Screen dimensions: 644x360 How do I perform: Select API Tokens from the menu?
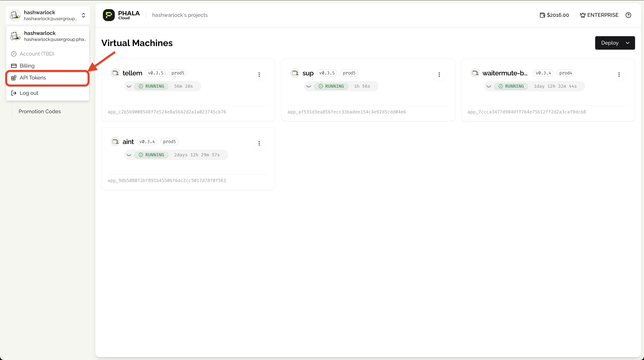coord(33,78)
